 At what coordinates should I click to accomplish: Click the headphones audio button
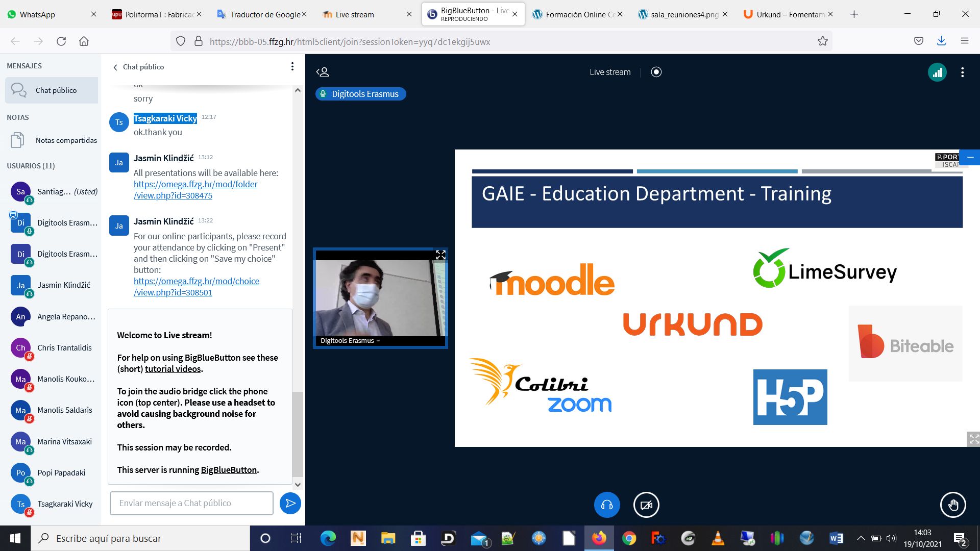click(x=607, y=505)
